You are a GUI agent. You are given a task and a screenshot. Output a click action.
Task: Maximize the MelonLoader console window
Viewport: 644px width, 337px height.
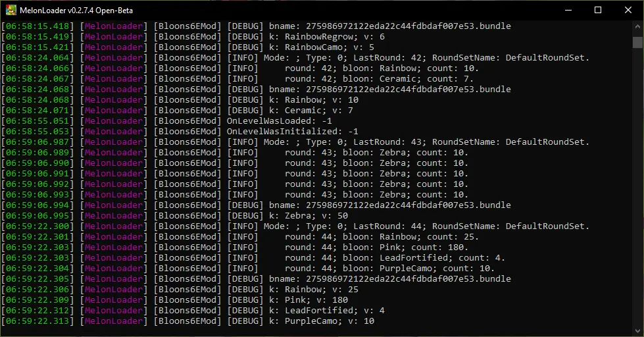(598, 11)
